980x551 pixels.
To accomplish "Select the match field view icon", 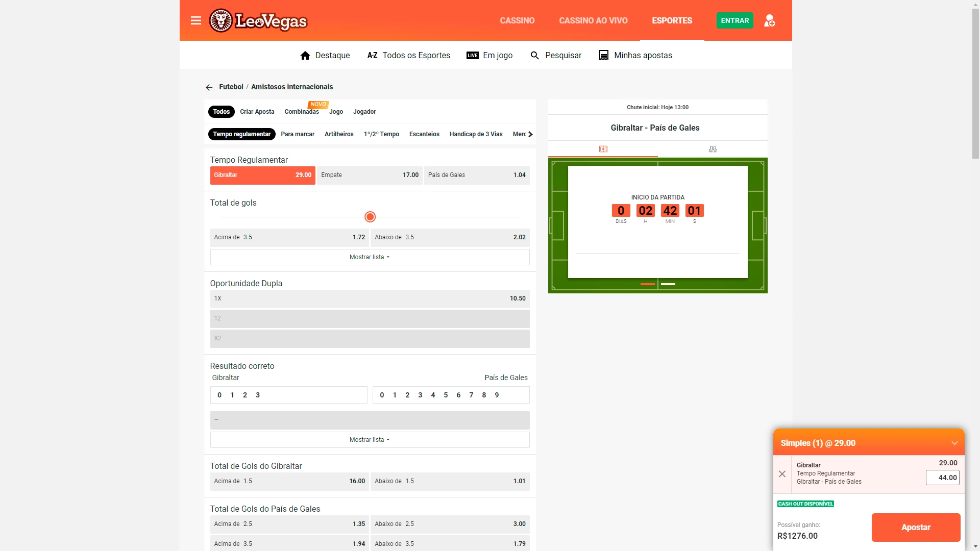I will [x=603, y=149].
